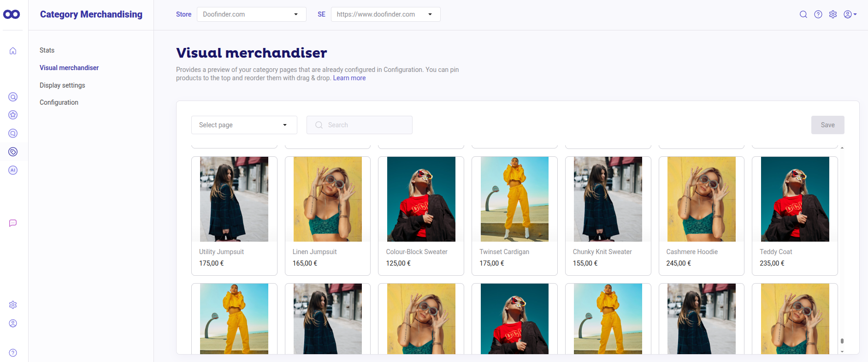Image resolution: width=868 pixels, height=362 pixels.
Task: Click the sidebar bottom user account icon
Action: [13, 323]
